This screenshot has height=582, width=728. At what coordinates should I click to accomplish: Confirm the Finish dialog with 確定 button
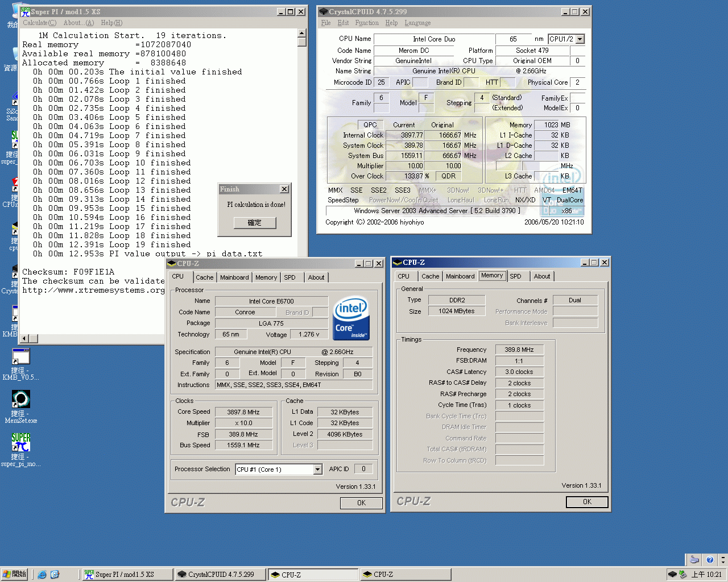(255, 223)
